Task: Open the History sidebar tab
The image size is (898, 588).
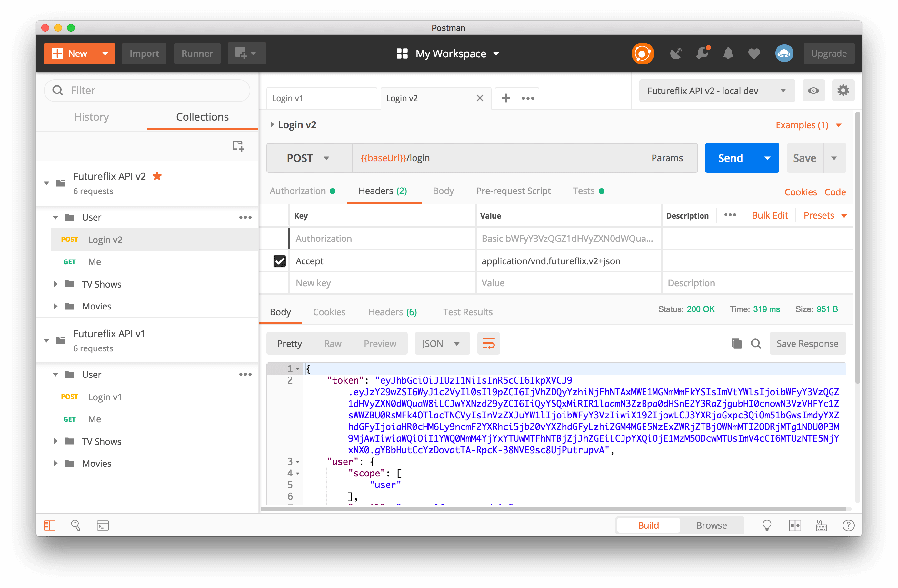Action: [92, 117]
